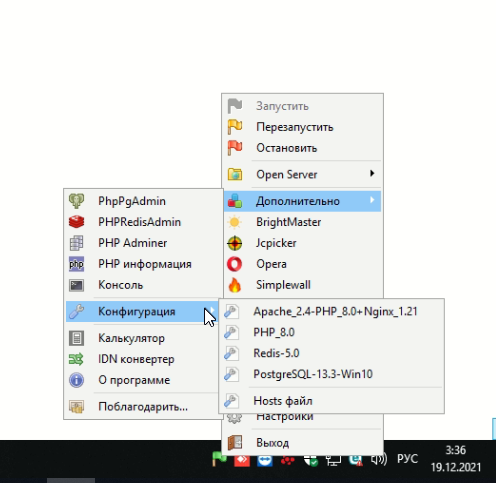496x483 pixels.
Task: Click the red PHPRedisAdmin icon
Action: pos(76,222)
